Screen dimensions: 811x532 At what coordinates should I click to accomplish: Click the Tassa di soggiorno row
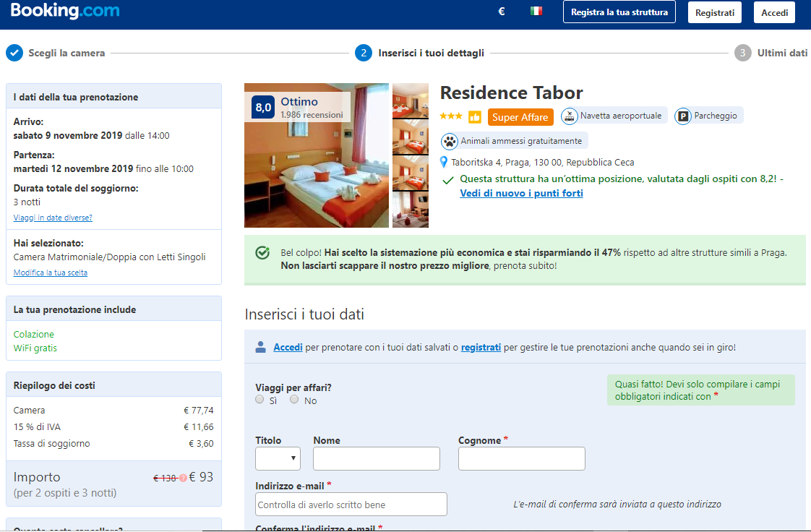(x=113, y=444)
